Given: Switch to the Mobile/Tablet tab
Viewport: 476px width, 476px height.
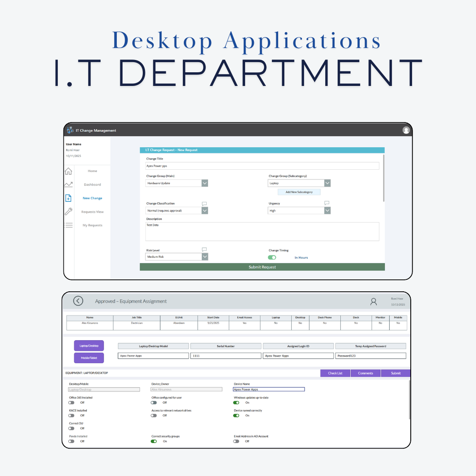Looking at the screenshot, I should 89,358.
